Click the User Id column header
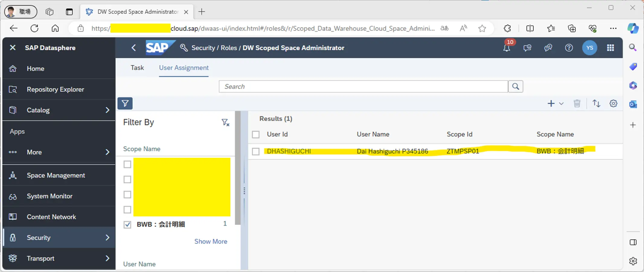644x272 pixels. pos(277,134)
